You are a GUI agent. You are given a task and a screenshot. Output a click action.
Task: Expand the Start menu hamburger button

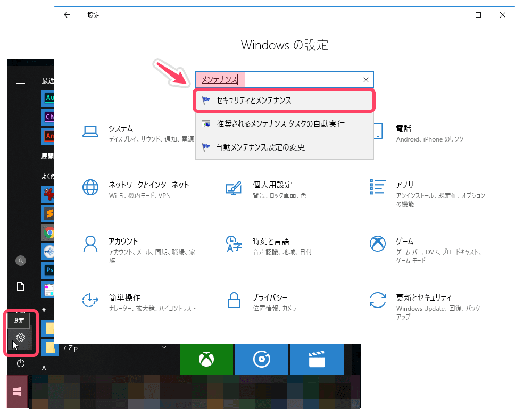21,81
